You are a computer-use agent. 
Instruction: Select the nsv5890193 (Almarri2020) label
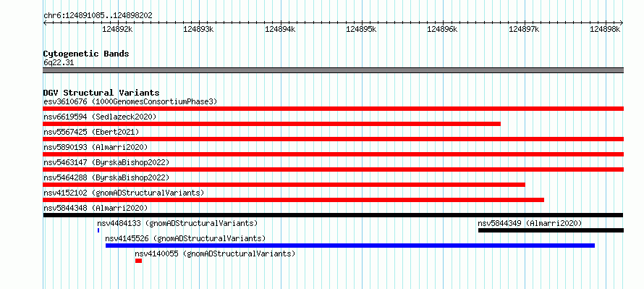point(96,147)
